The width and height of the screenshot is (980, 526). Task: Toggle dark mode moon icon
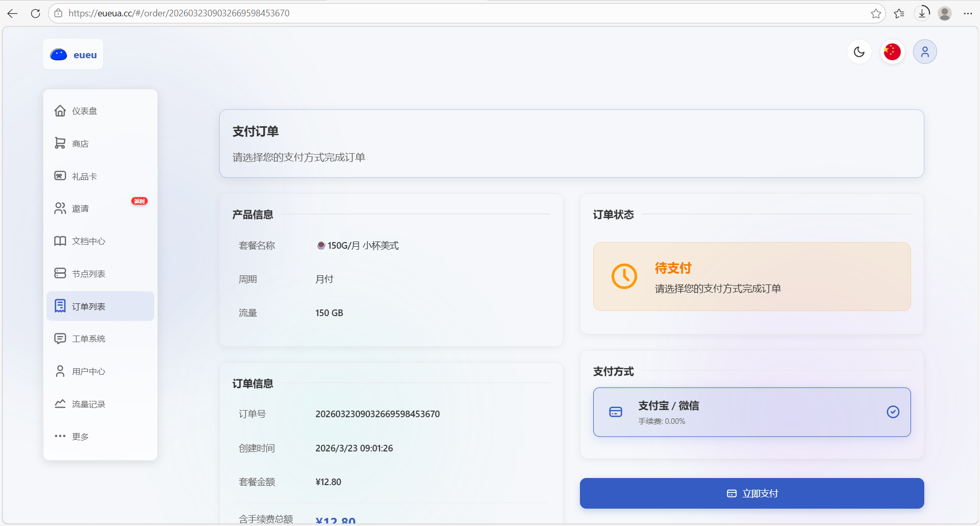click(859, 52)
